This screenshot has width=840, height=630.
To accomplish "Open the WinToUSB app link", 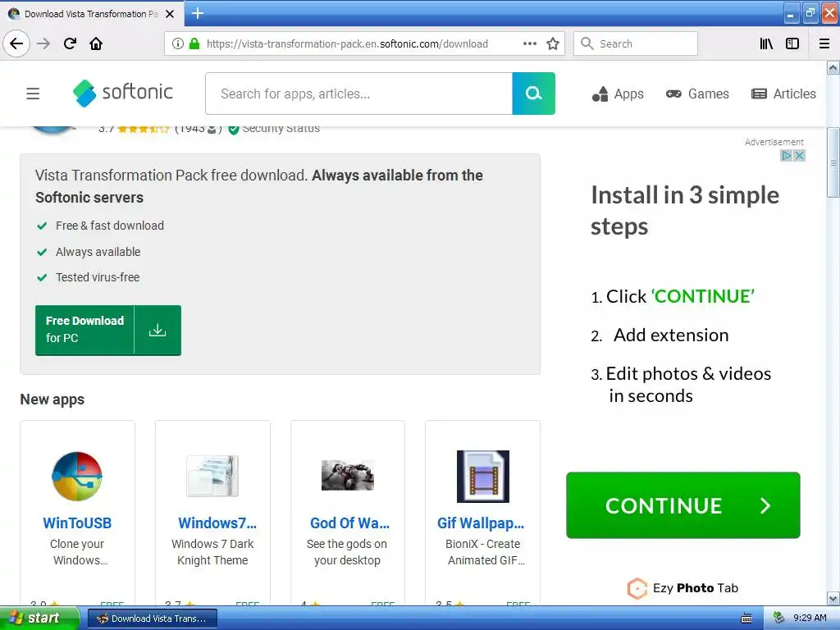I will pyautogui.click(x=77, y=523).
